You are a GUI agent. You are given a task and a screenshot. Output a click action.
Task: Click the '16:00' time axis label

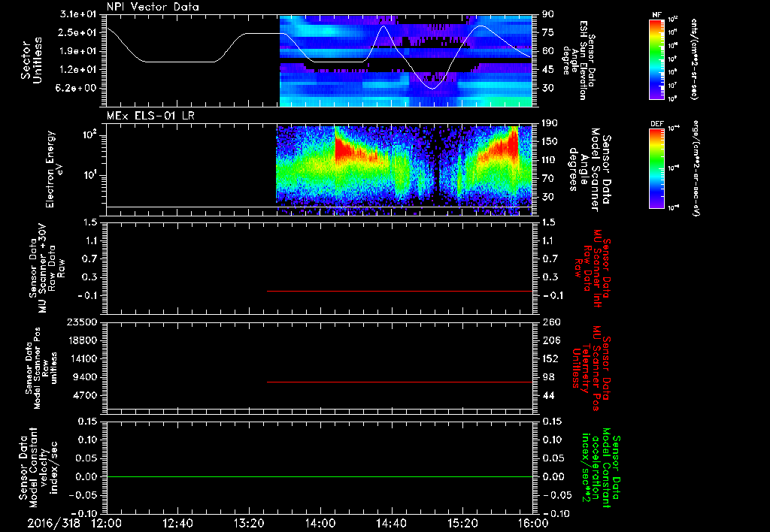533,523
